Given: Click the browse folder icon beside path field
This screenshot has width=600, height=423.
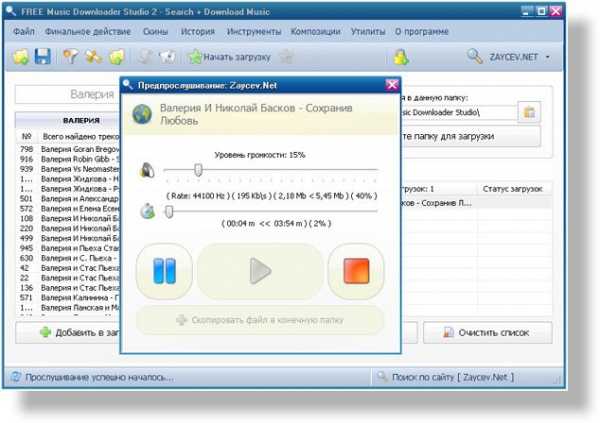Looking at the screenshot, I should coord(529,112).
